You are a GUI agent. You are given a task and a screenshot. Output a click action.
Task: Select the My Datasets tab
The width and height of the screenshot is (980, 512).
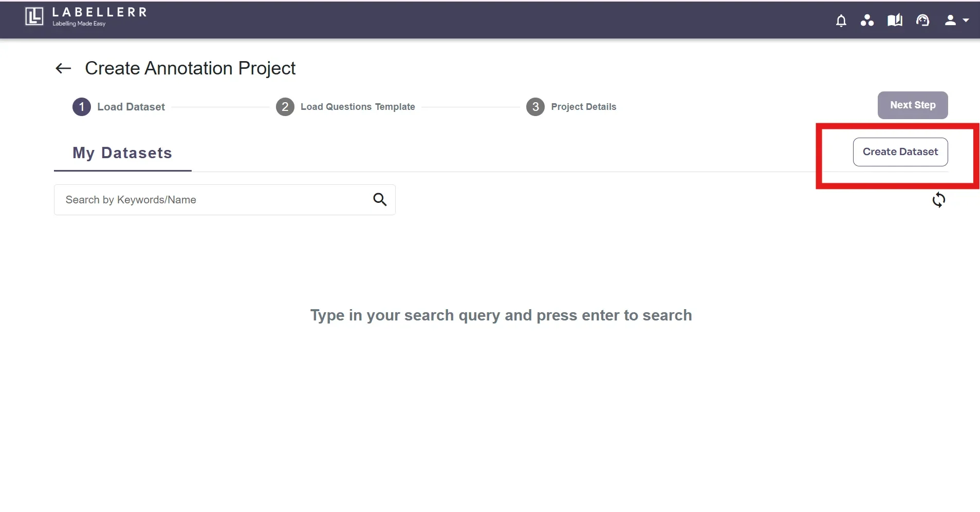pyautogui.click(x=122, y=153)
